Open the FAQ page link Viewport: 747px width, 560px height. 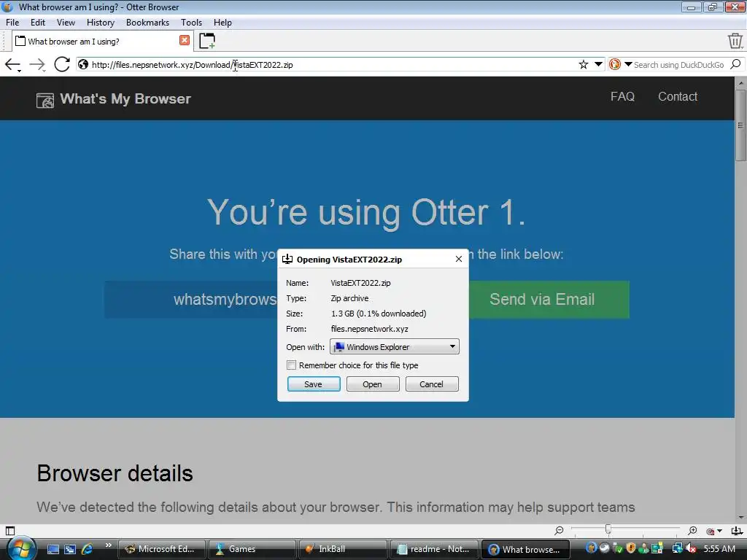pyautogui.click(x=622, y=97)
